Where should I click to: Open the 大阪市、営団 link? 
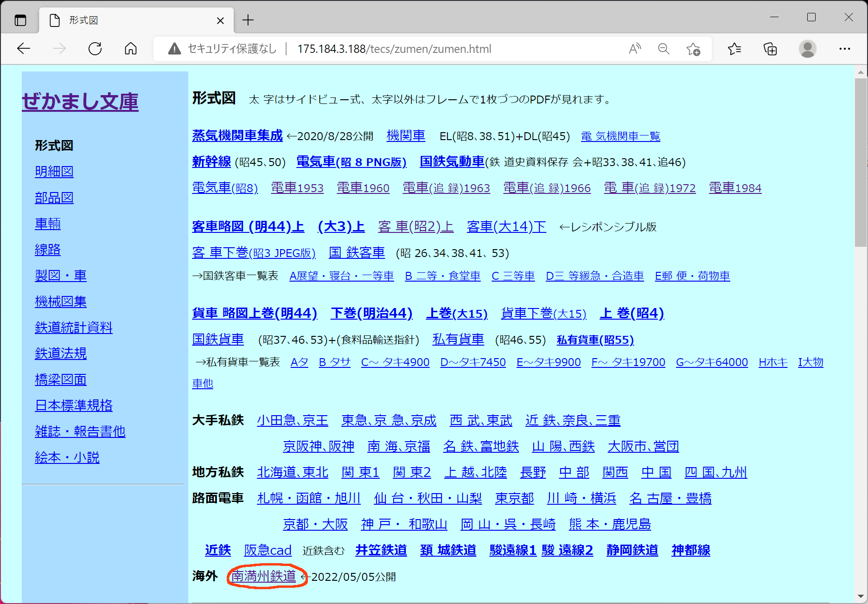point(643,446)
